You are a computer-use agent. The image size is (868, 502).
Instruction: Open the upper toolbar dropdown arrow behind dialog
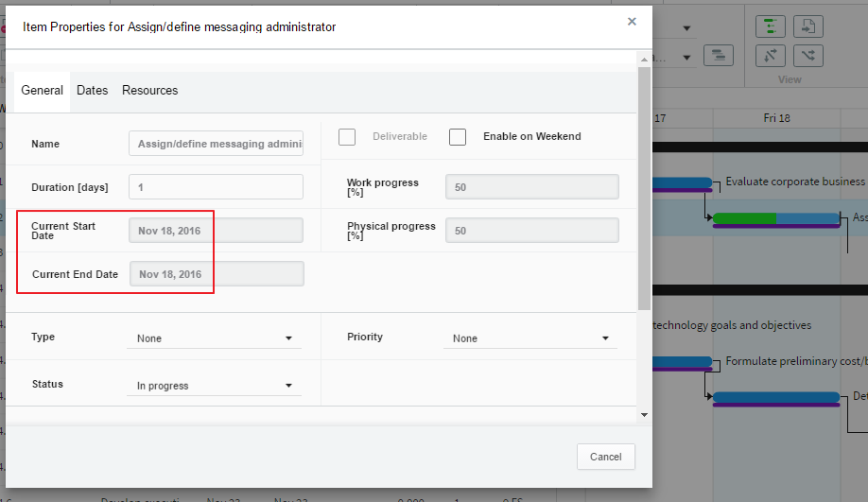(686, 28)
